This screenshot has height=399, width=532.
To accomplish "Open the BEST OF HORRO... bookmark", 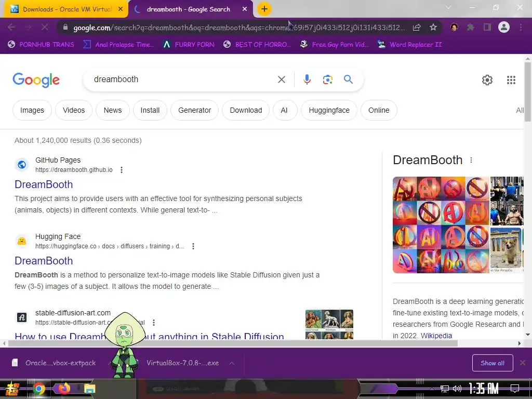I will 257,45.
